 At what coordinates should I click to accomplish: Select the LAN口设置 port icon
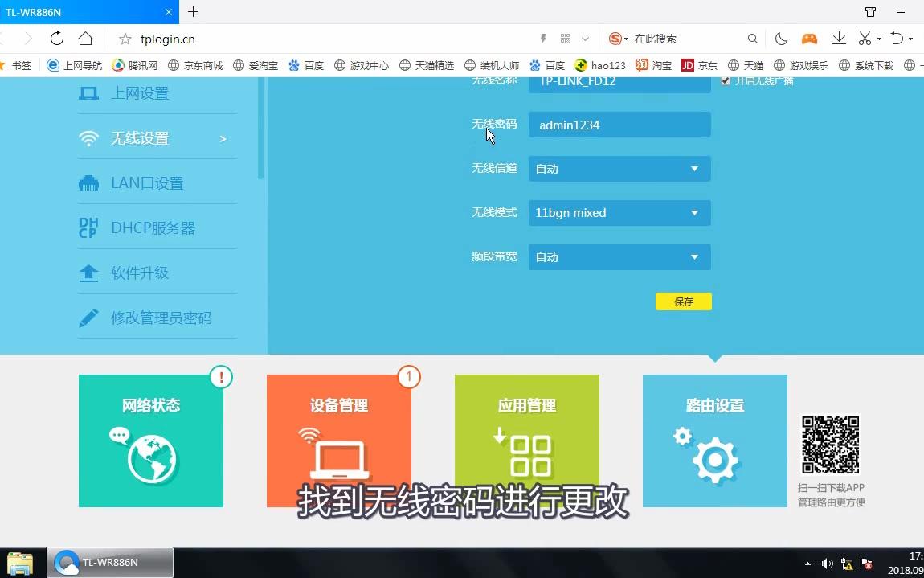pyautogui.click(x=88, y=182)
